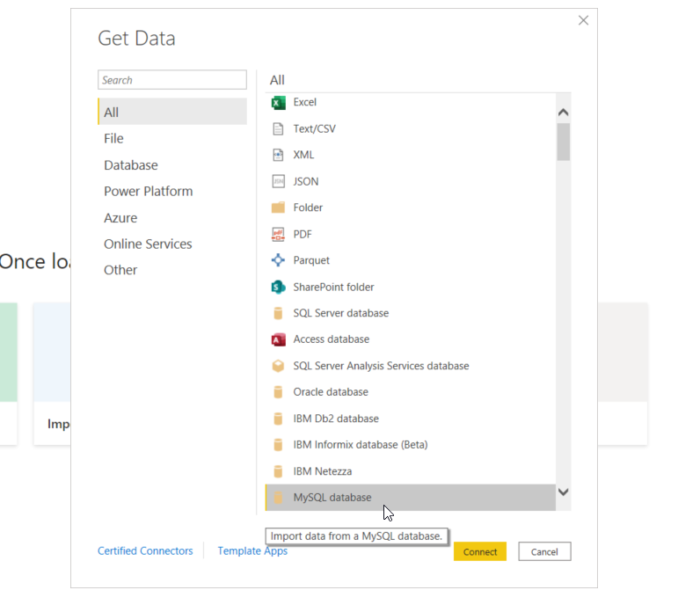Select the File category

(x=172, y=138)
